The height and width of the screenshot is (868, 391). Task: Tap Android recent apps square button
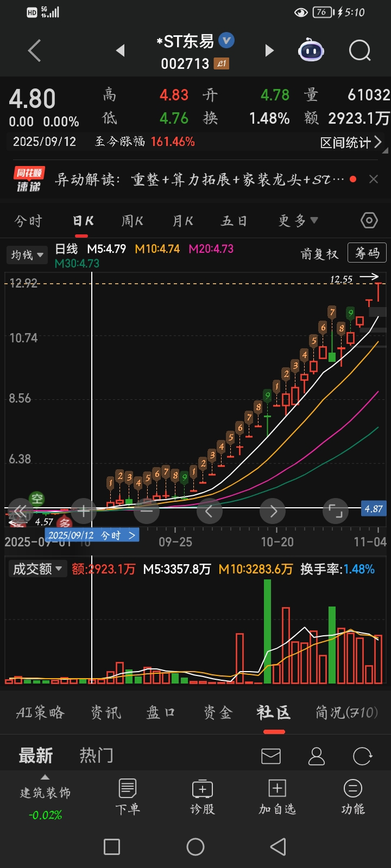112,847
